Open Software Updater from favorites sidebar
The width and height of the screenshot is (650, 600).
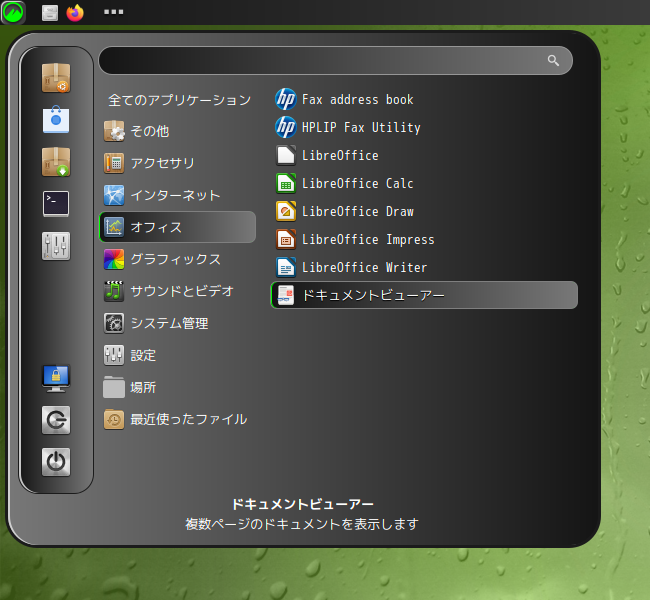[x=56, y=78]
